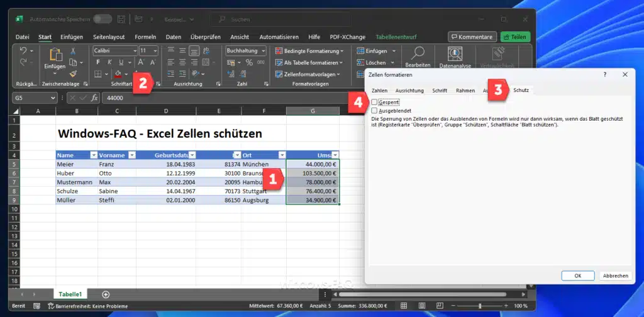Open the Name Box G5 dropdown
The image size is (644, 317).
53,98
